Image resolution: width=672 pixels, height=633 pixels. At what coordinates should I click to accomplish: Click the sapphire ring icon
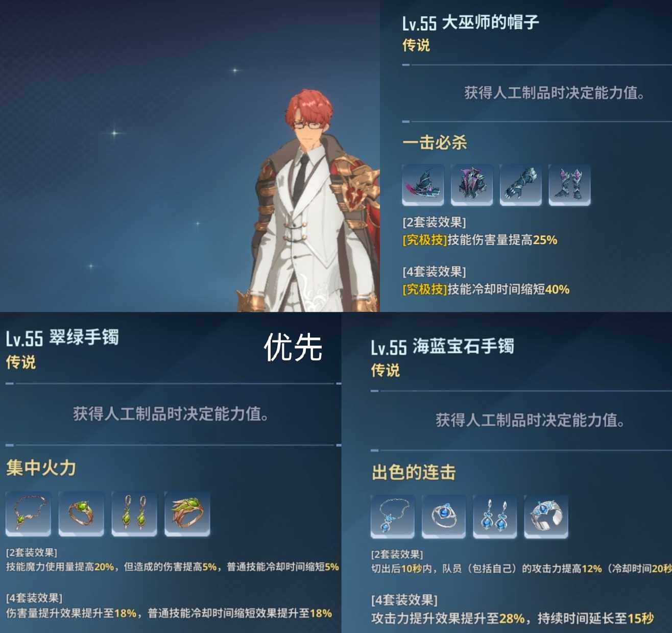tap(444, 516)
